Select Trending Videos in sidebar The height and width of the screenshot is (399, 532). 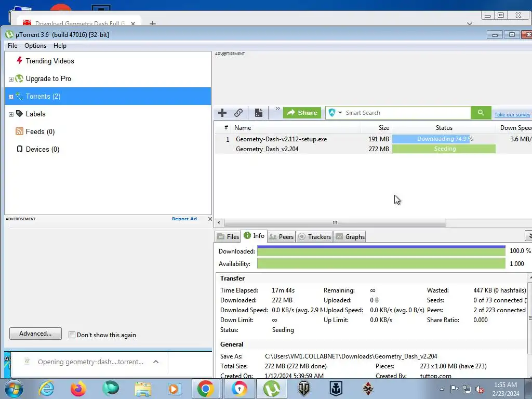pyautogui.click(x=50, y=61)
